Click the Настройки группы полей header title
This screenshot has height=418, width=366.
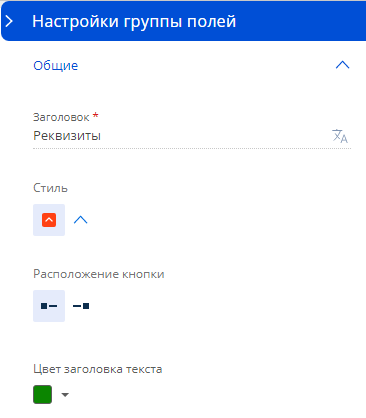pos(134,21)
